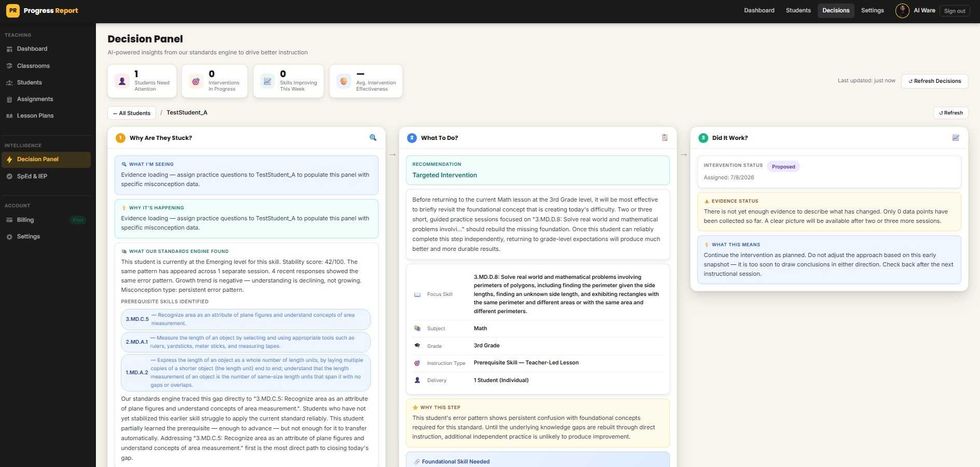
Task: Open Students in the top navigation
Action: (x=798, y=11)
